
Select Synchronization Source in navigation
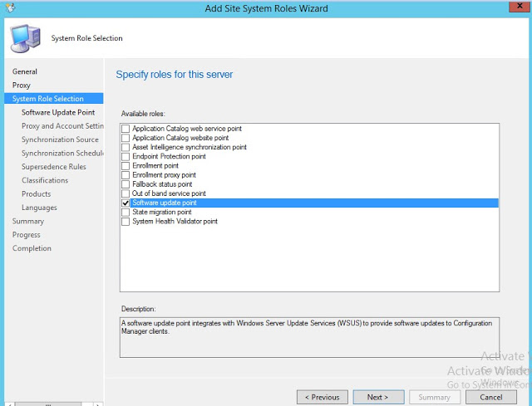click(x=60, y=139)
